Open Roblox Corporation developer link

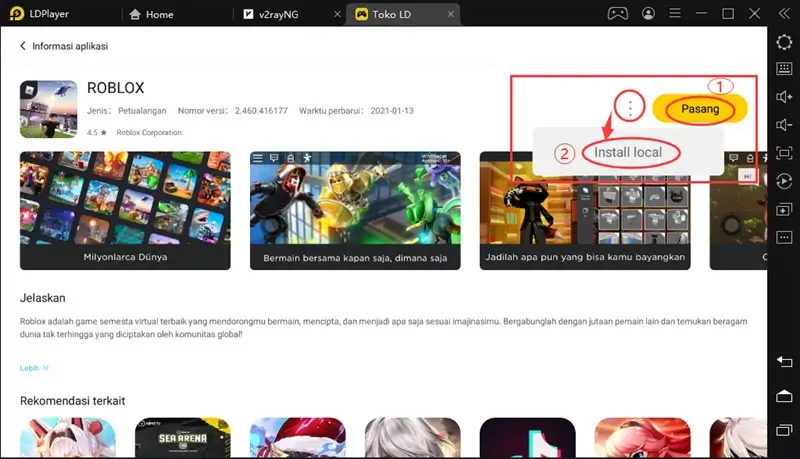click(149, 133)
